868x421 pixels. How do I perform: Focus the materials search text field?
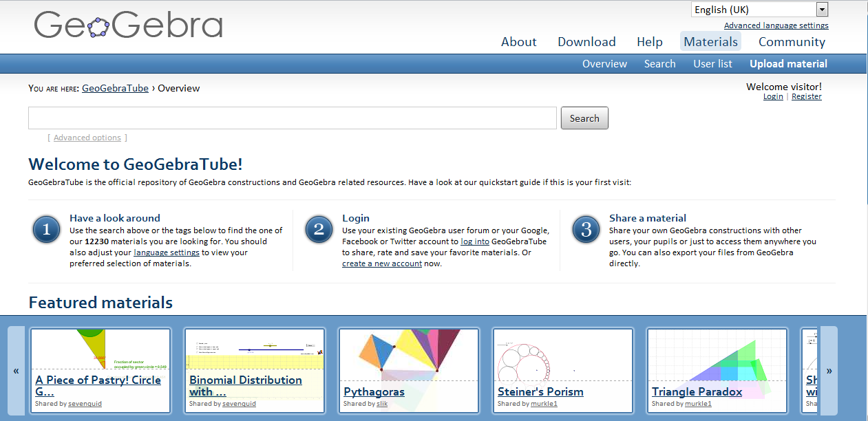[292, 118]
